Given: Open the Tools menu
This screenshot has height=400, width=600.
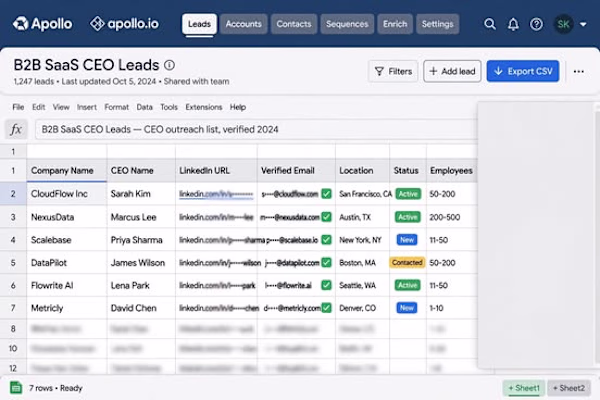Looking at the screenshot, I should click(x=169, y=107).
